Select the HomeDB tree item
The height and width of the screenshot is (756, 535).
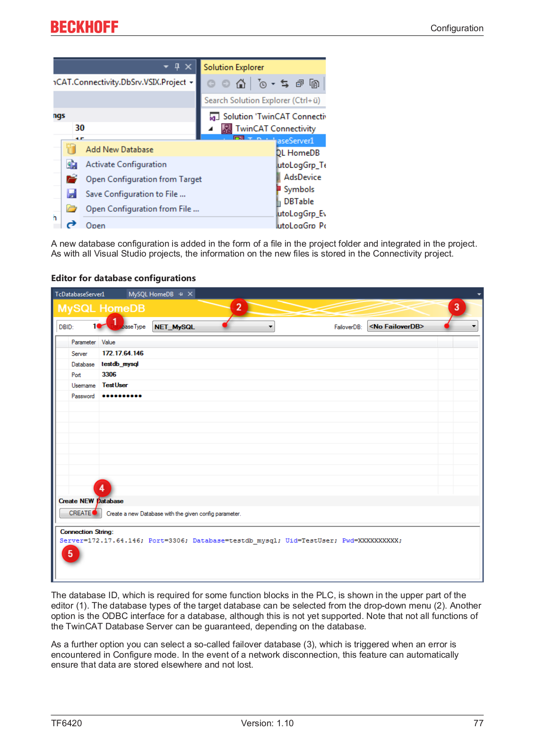[298, 153]
